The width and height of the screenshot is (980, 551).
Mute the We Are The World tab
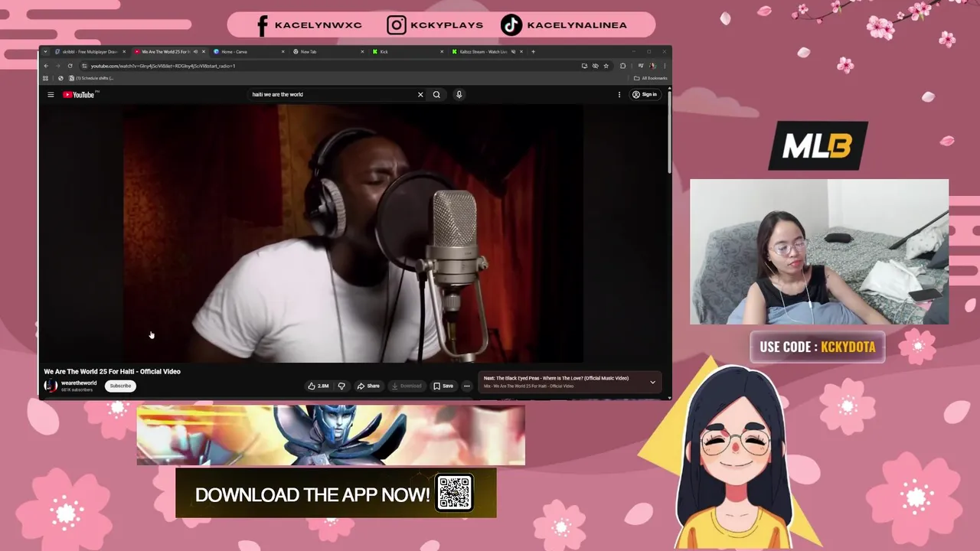[x=195, y=52]
